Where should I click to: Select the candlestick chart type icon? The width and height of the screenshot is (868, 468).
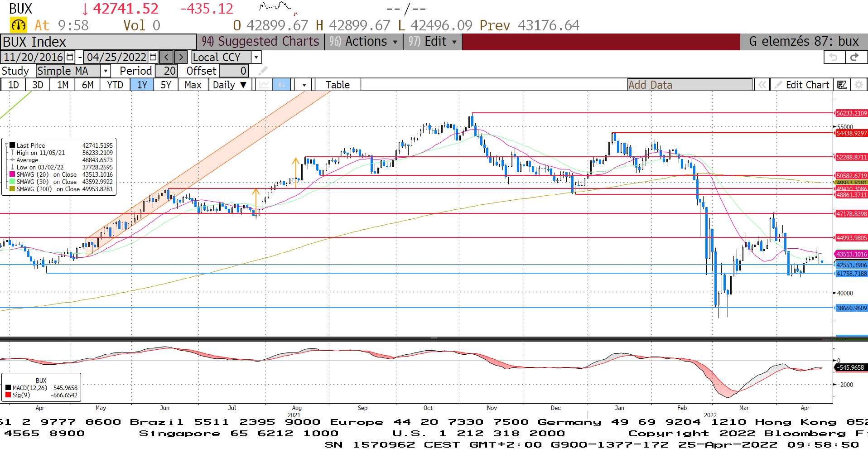coord(281,85)
